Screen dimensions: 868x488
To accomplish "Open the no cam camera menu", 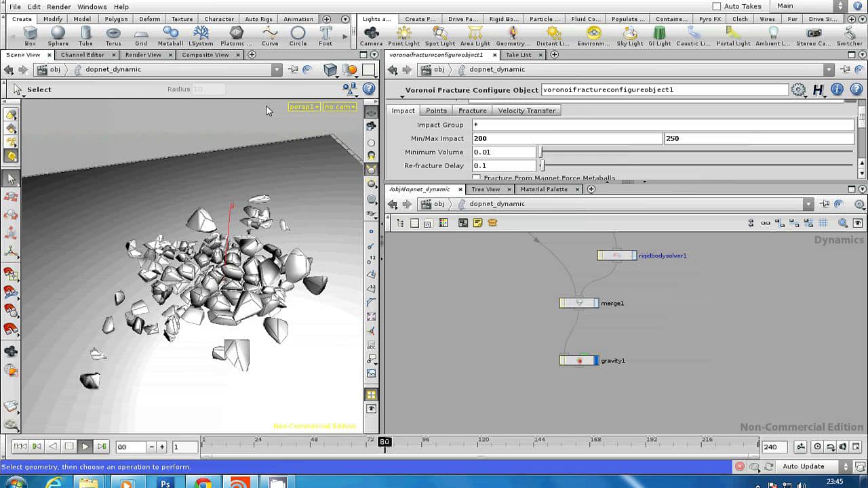I will (340, 107).
